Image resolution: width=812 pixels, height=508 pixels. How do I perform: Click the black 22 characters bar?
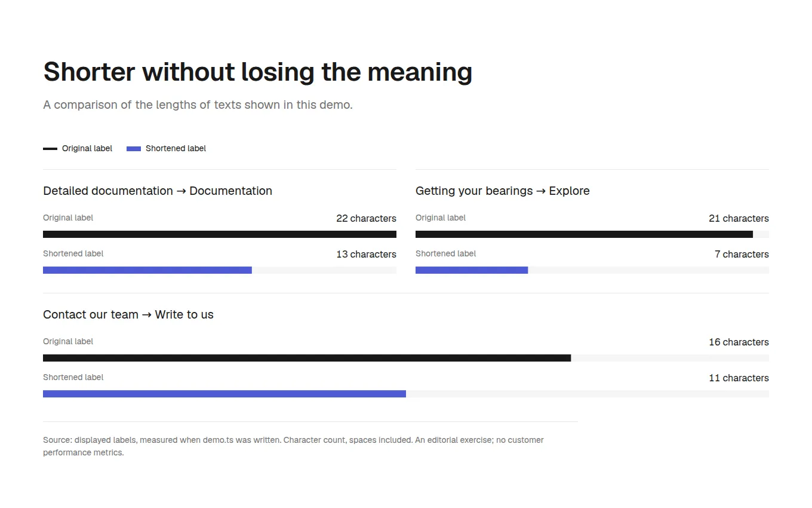(220, 234)
